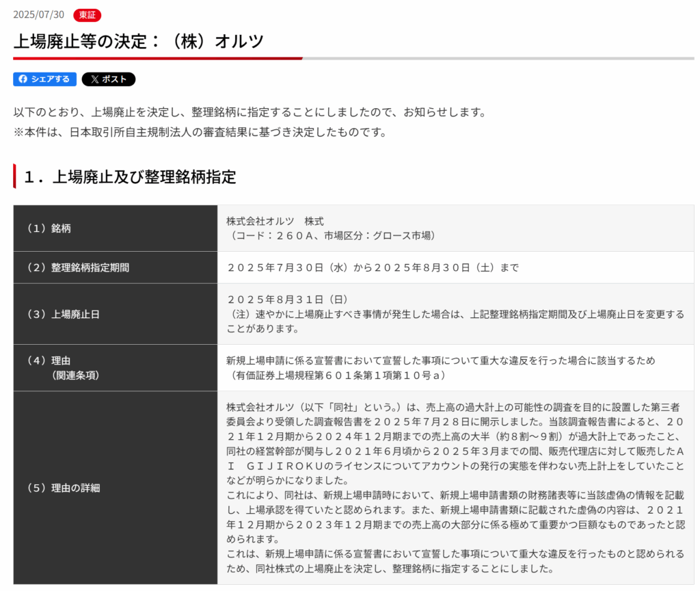700x591 pixels.
Task: Click the sub-label （関連条項）
Action: 75,376
